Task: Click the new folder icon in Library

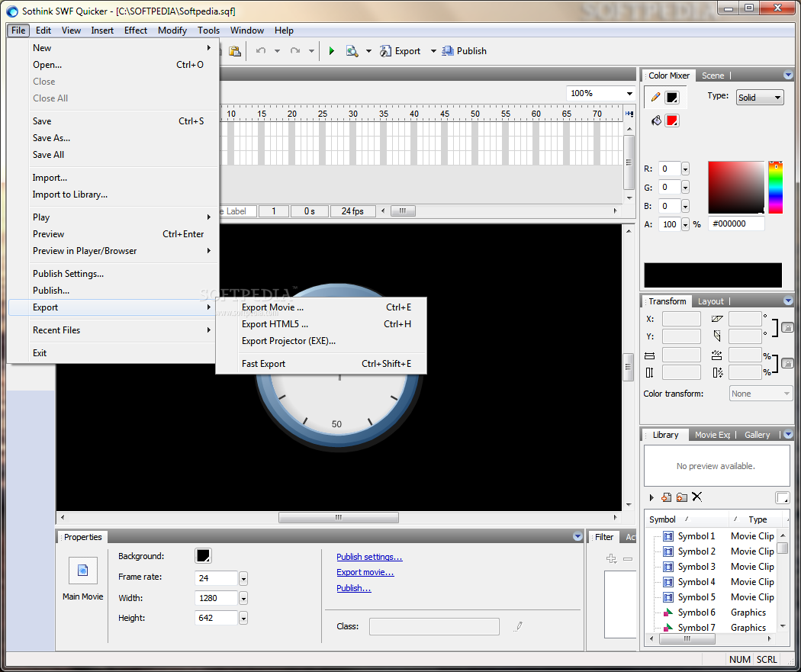Action: click(682, 497)
